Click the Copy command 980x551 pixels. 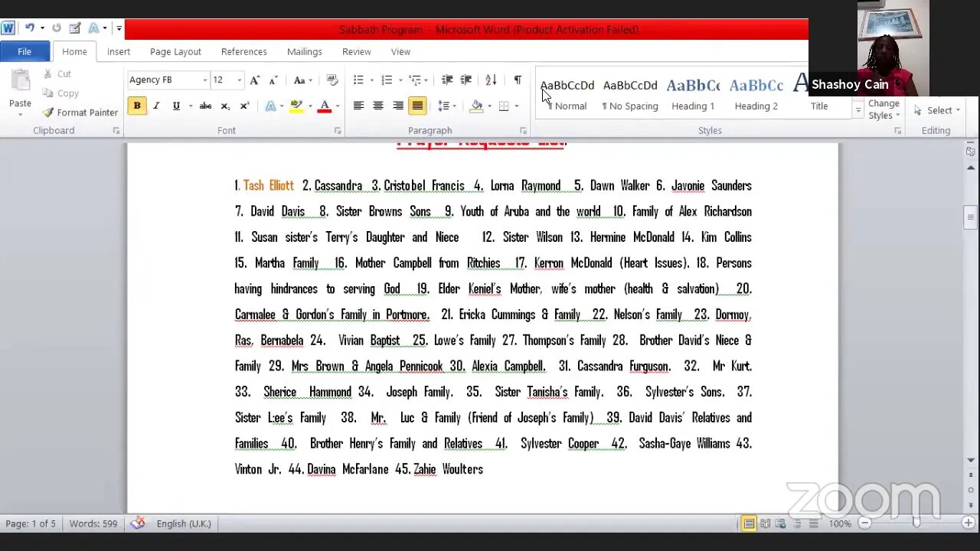pos(60,93)
